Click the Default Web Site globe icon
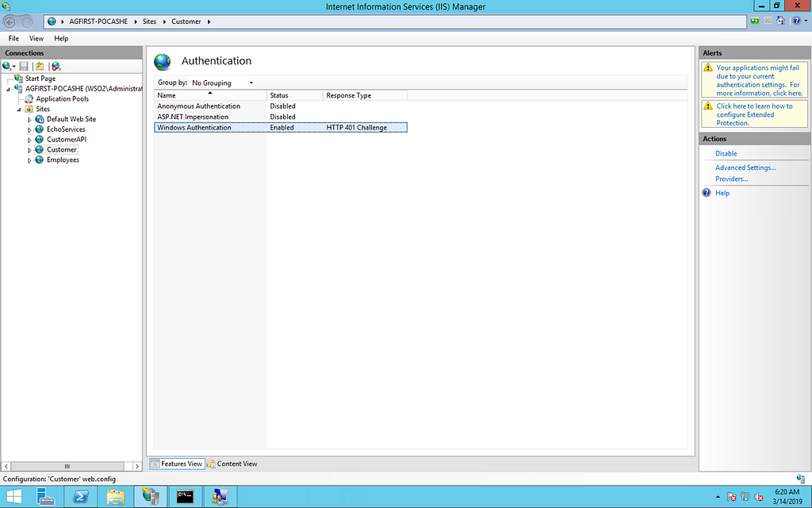 40,119
